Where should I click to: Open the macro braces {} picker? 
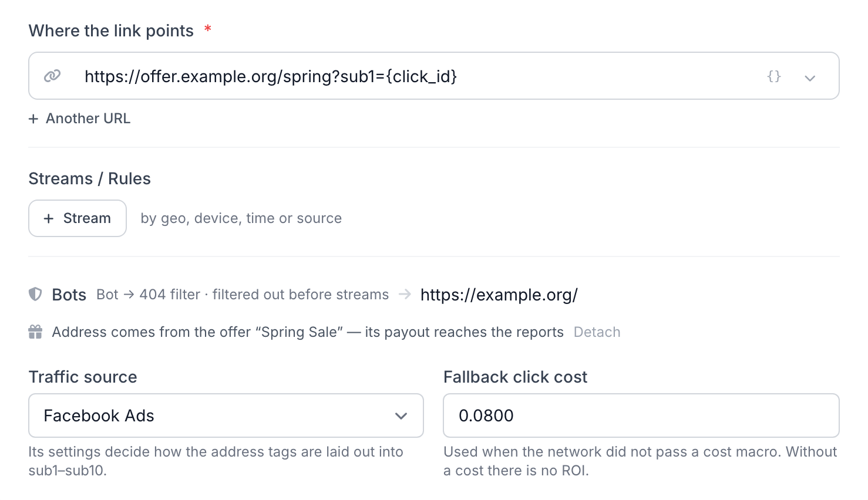coord(774,76)
